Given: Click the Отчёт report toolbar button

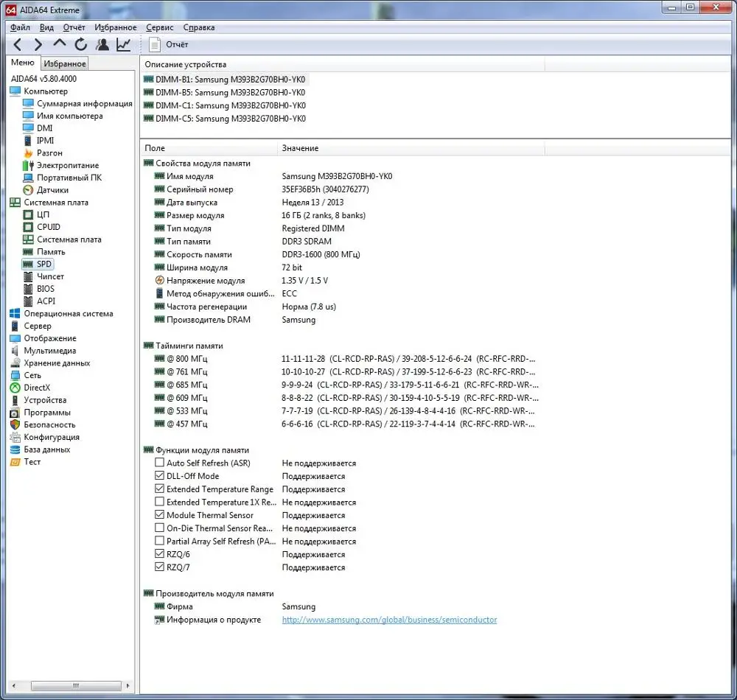Looking at the screenshot, I should pyautogui.click(x=168, y=45).
